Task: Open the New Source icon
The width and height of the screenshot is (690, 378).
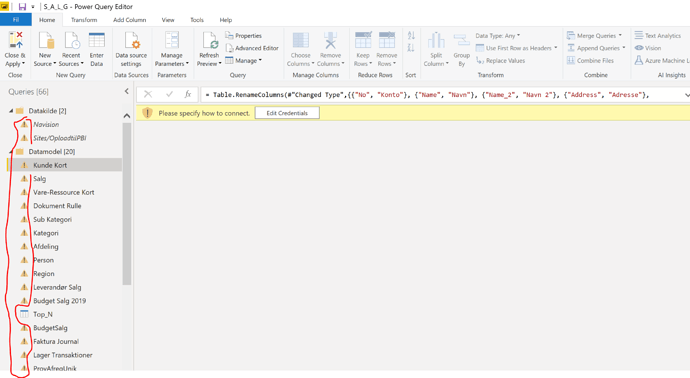Action: 45,40
